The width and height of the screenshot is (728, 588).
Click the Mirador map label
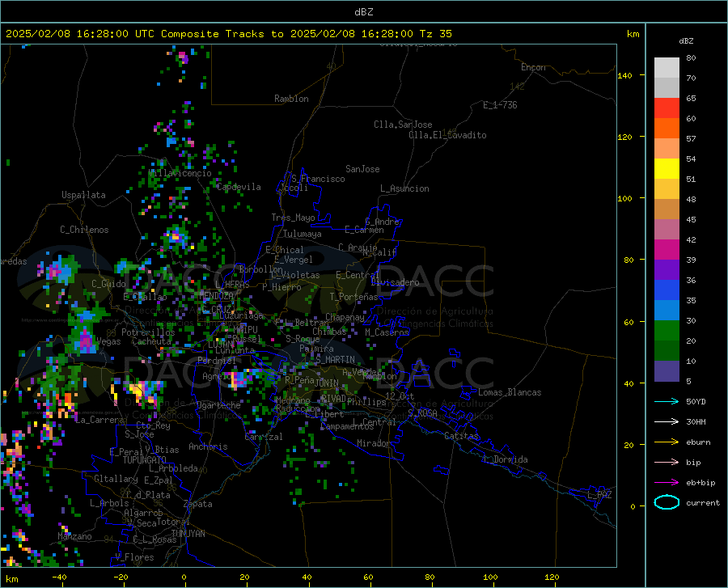click(374, 443)
